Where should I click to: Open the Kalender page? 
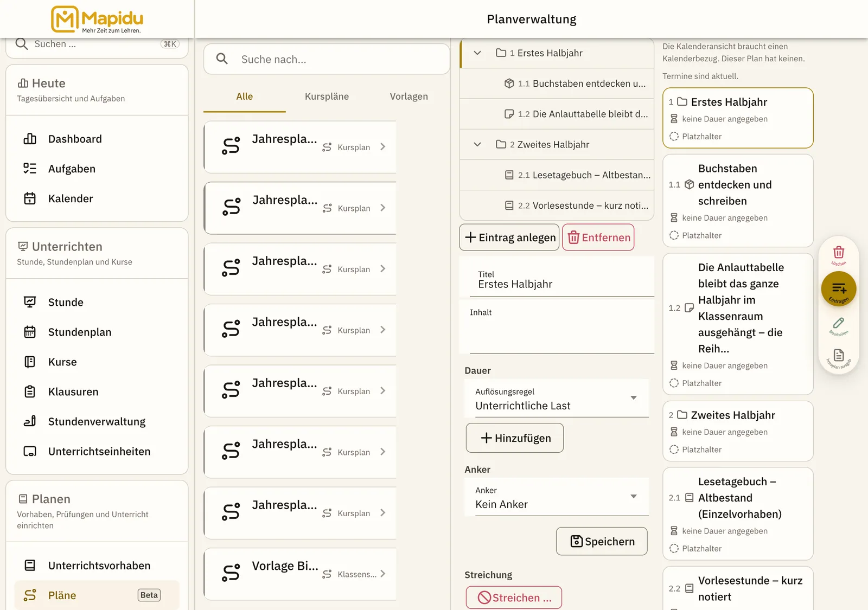click(97, 198)
